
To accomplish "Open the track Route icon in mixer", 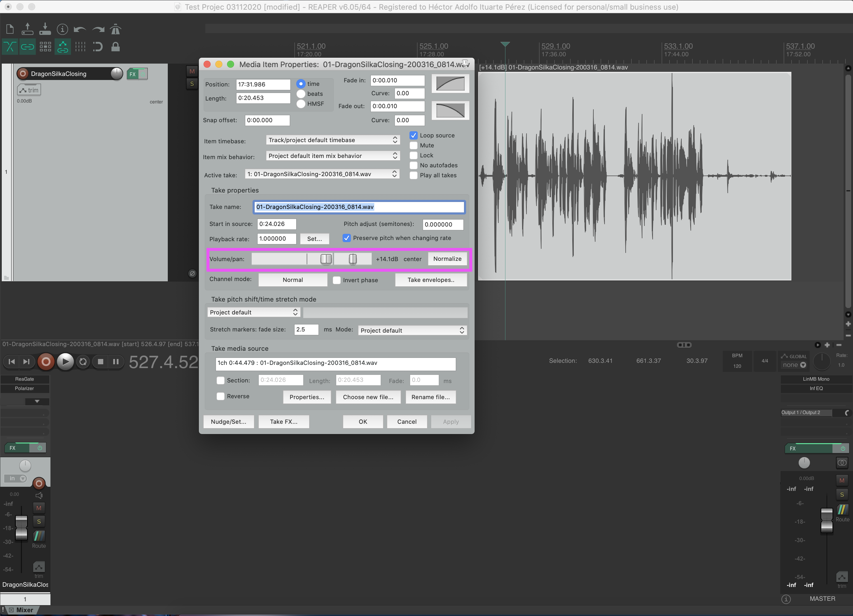I will point(39,536).
